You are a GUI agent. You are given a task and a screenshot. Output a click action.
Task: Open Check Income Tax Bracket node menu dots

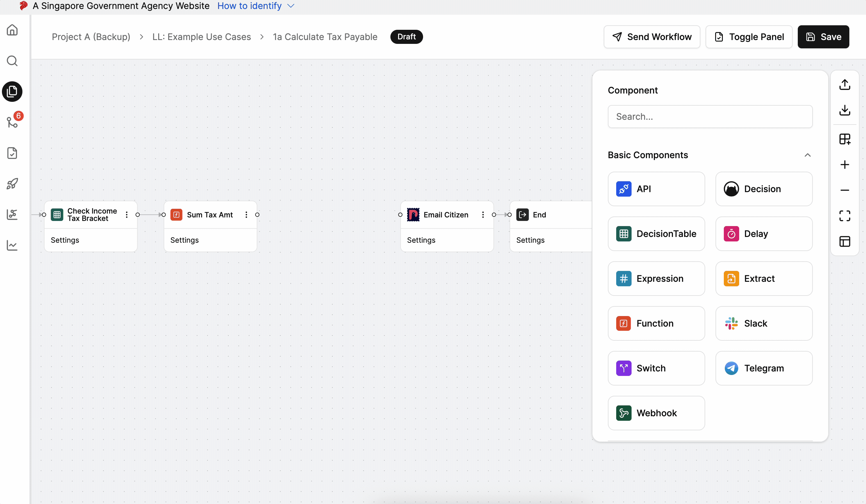(127, 215)
